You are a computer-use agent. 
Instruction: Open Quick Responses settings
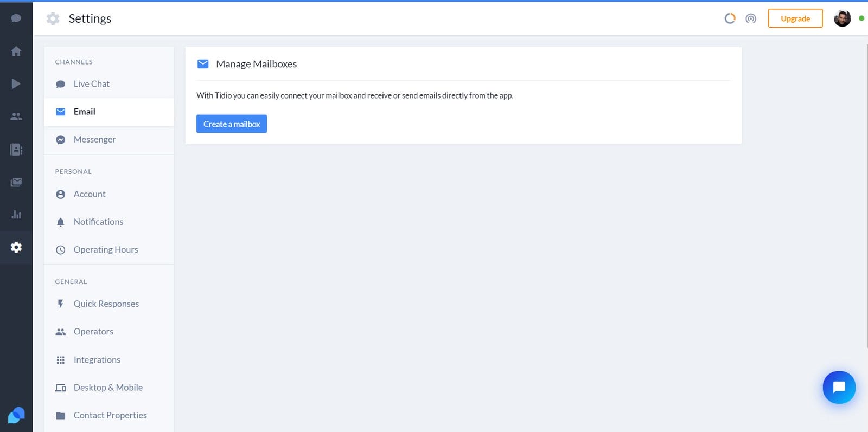(106, 304)
